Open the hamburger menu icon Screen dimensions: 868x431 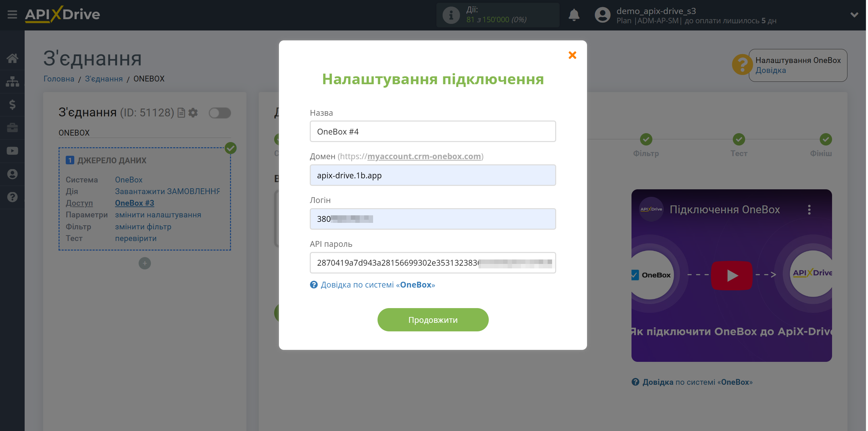12,15
